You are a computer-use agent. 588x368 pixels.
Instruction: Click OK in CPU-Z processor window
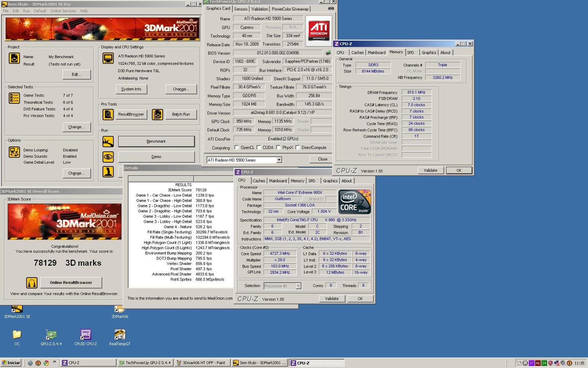360,299
